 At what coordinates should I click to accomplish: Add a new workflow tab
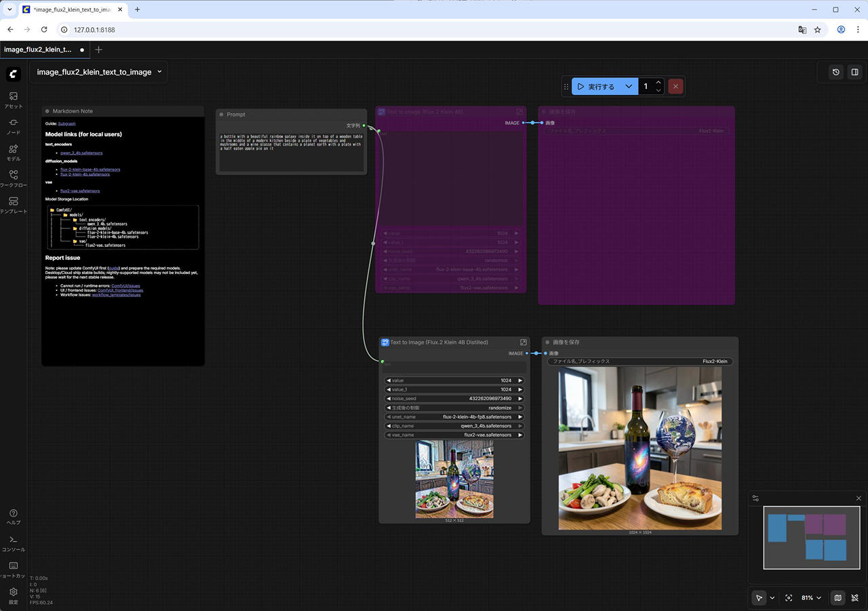99,50
